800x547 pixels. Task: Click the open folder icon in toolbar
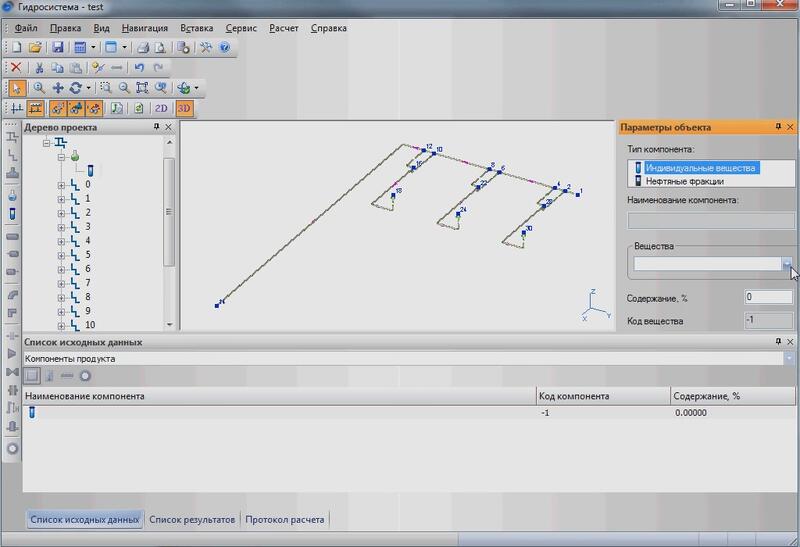pos(35,47)
